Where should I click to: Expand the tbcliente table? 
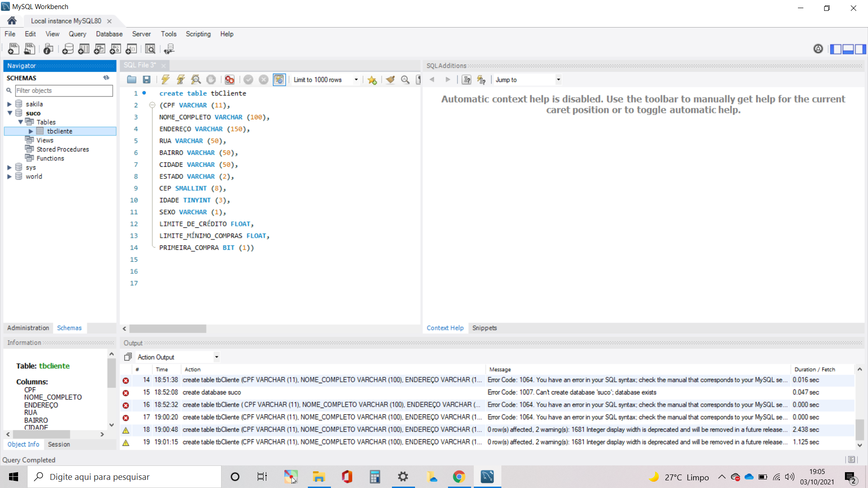(x=31, y=131)
